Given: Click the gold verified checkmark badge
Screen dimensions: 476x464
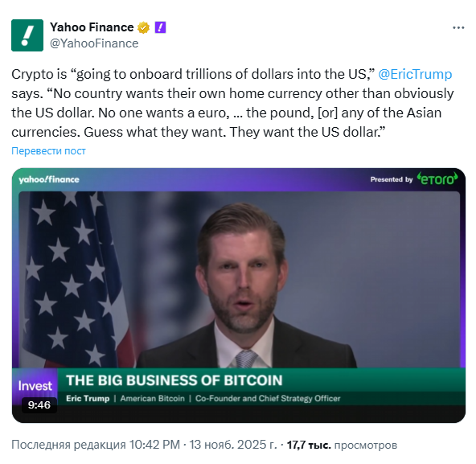Looking at the screenshot, I should 143,27.
